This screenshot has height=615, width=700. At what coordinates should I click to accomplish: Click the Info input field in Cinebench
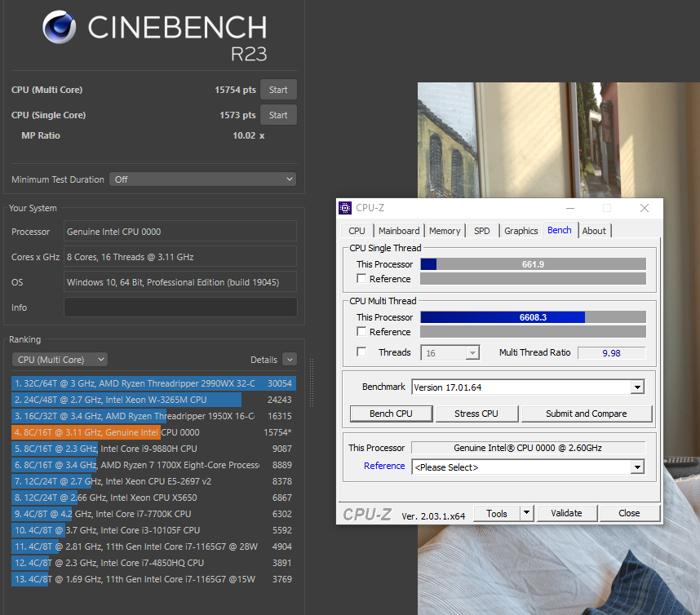click(180, 307)
